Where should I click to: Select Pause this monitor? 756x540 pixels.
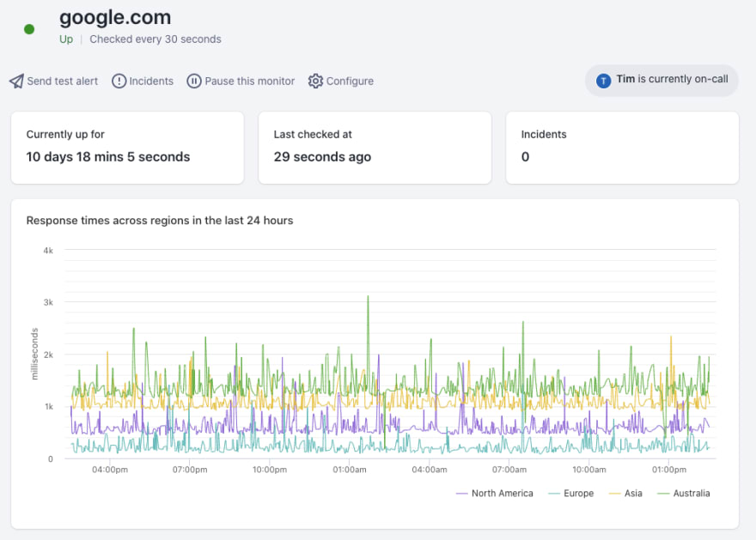point(249,81)
